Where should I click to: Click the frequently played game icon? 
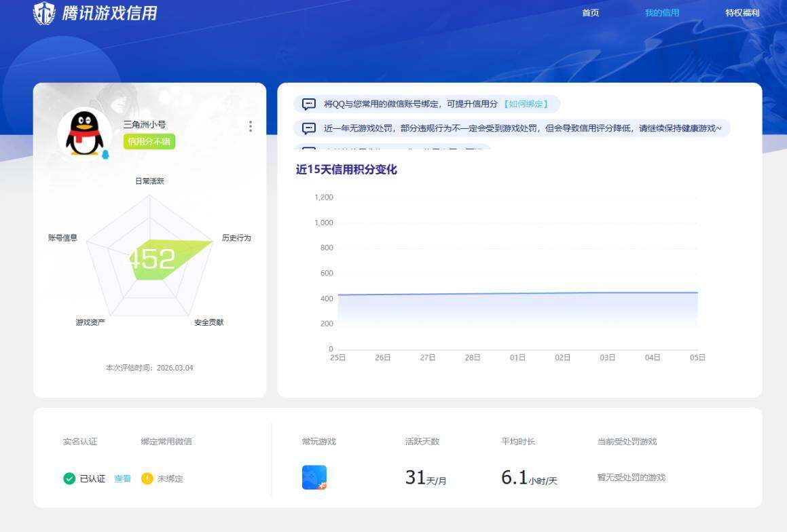coord(314,478)
